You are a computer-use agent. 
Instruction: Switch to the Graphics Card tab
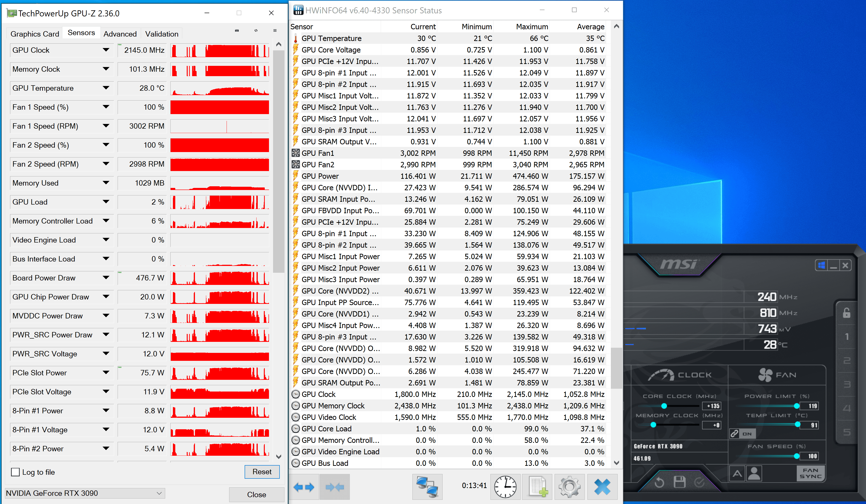coord(35,34)
